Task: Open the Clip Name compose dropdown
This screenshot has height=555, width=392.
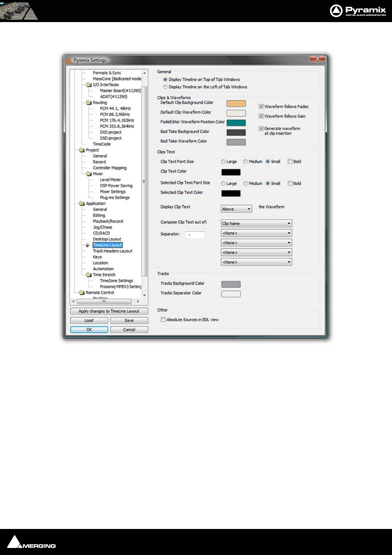Action: click(257, 223)
